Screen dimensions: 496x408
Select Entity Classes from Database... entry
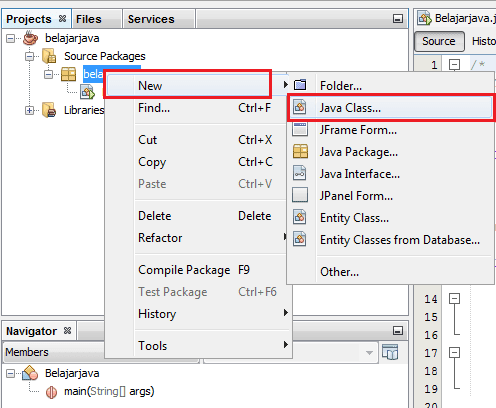[x=390, y=240]
